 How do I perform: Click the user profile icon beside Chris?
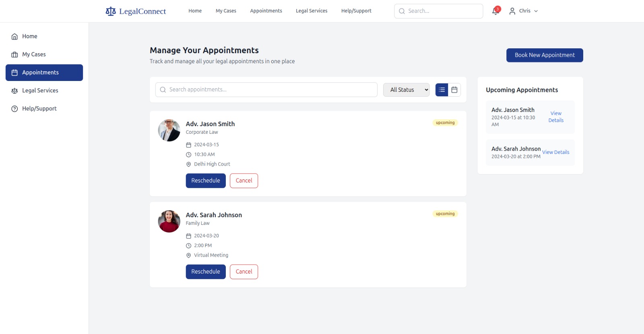pos(512,11)
